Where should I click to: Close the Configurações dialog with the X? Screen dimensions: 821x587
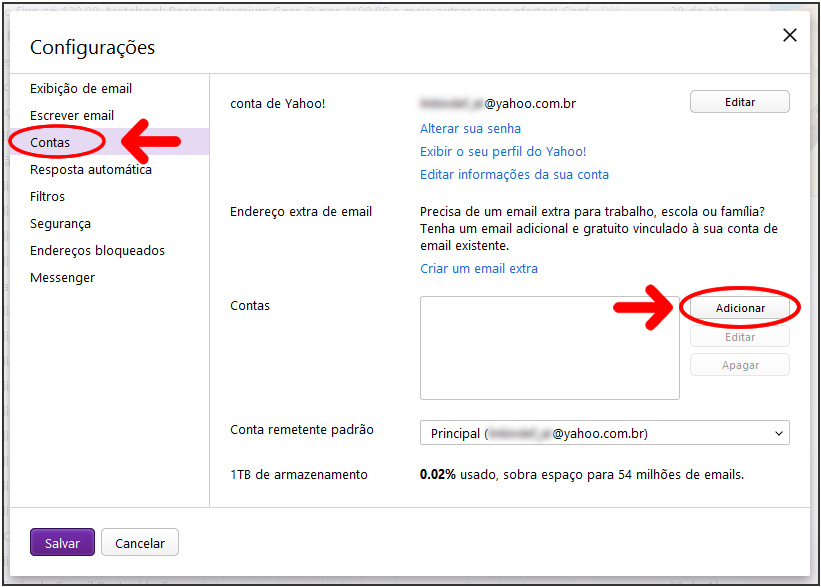point(789,35)
